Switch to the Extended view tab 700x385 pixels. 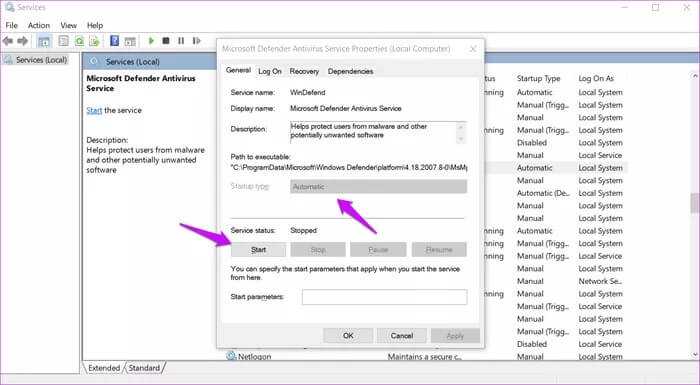tap(104, 368)
